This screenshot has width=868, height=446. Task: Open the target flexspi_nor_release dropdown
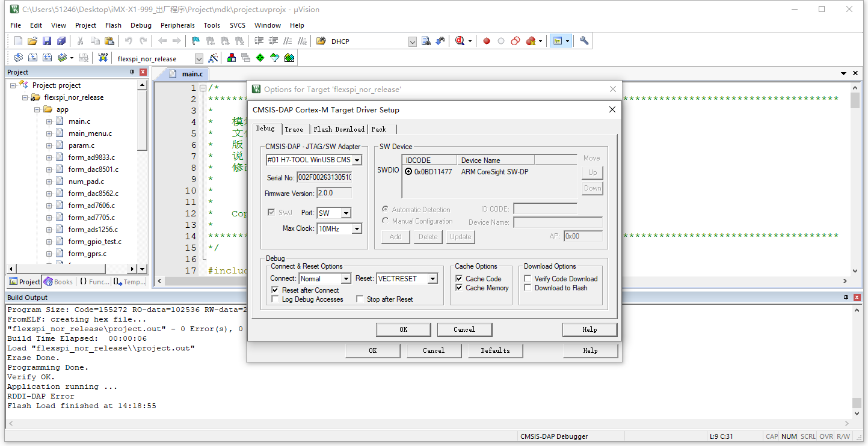coord(199,58)
